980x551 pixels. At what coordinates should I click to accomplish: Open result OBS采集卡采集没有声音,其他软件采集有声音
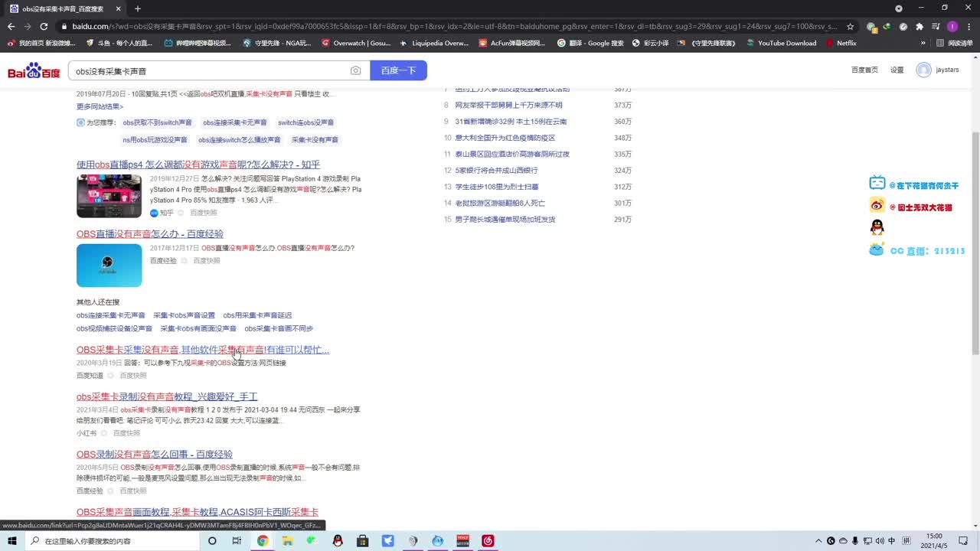(x=203, y=350)
